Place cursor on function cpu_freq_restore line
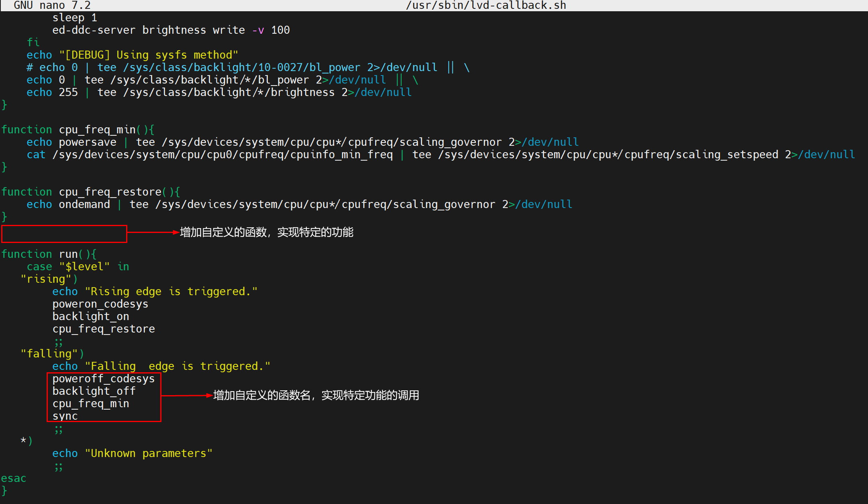 coord(90,192)
